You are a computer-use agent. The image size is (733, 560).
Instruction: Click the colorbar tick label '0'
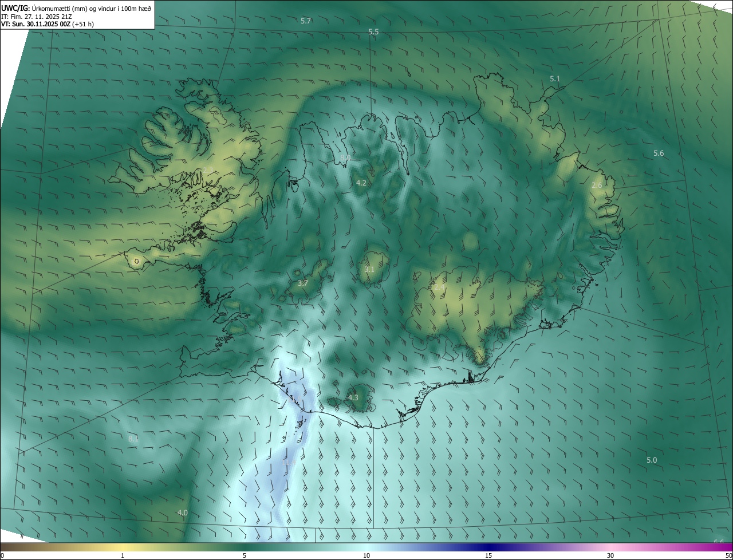(x=2, y=555)
